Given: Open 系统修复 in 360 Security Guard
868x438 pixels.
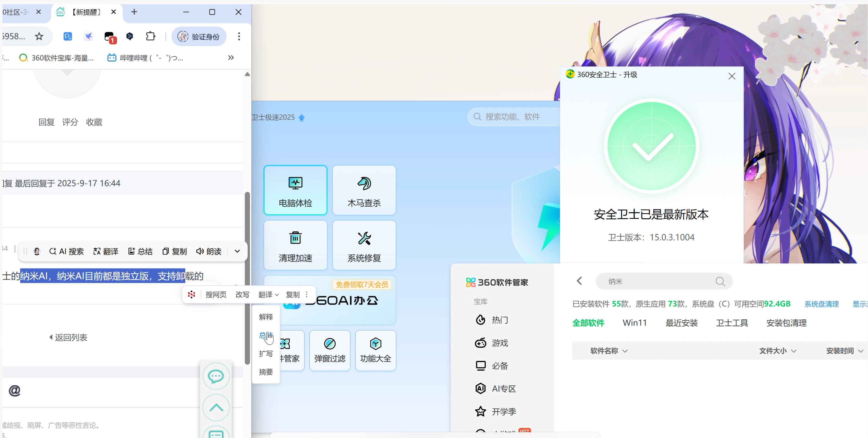Looking at the screenshot, I should (364, 245).
